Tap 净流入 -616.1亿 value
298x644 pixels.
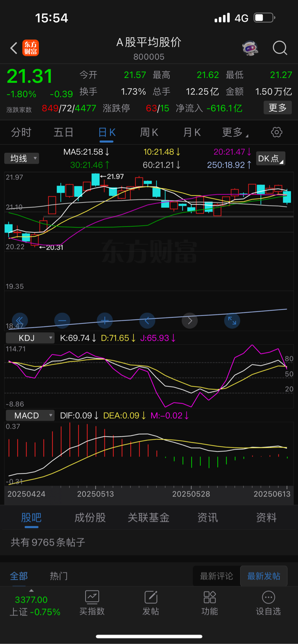coord(209,108)
